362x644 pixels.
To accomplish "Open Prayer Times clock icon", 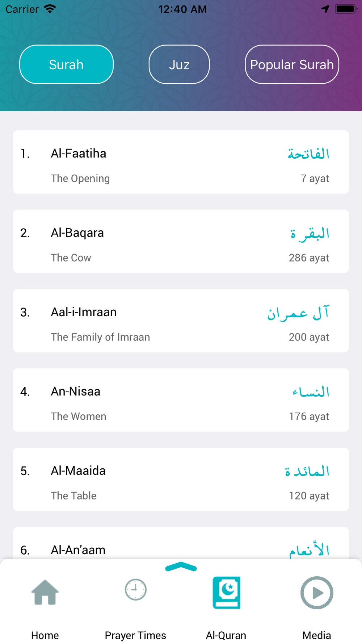I will (135, 590).
